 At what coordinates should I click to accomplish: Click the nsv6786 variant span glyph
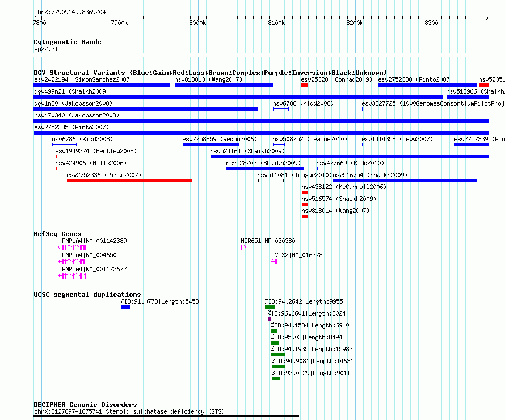point(65,145)
